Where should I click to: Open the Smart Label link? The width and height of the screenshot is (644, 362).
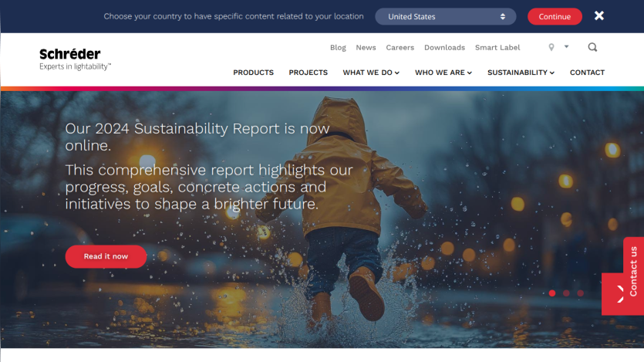(497, 47)
